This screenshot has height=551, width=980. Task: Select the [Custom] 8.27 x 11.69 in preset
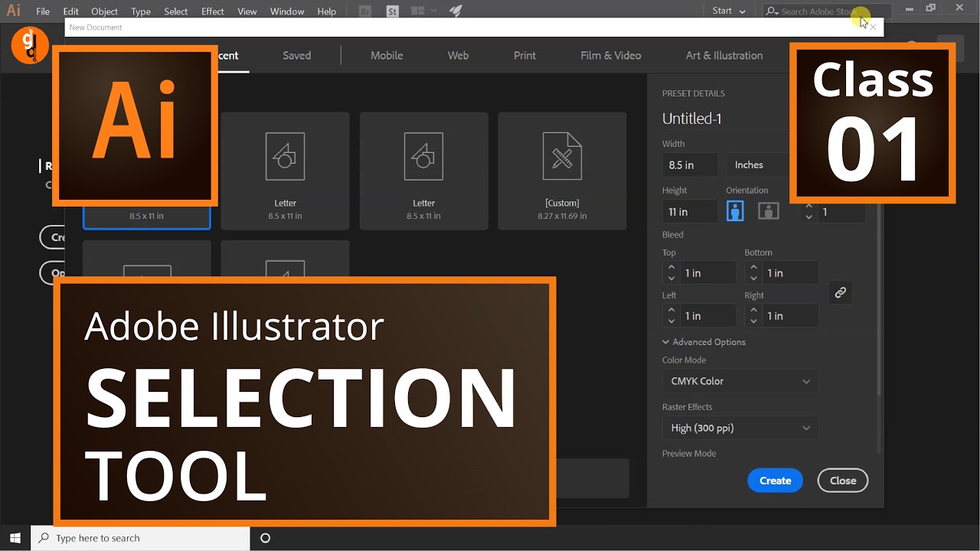(562, 171)
